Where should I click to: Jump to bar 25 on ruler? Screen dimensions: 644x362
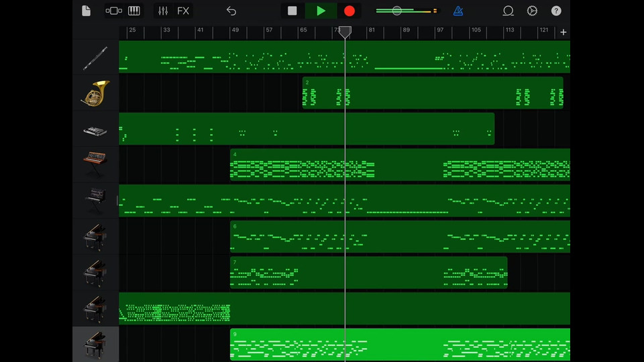(132, 30)
